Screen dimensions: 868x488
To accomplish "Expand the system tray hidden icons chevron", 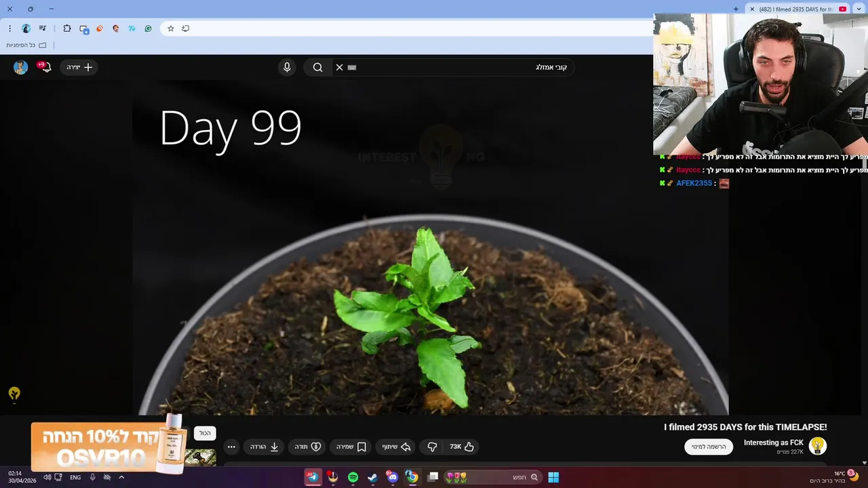I will point(121,477).
